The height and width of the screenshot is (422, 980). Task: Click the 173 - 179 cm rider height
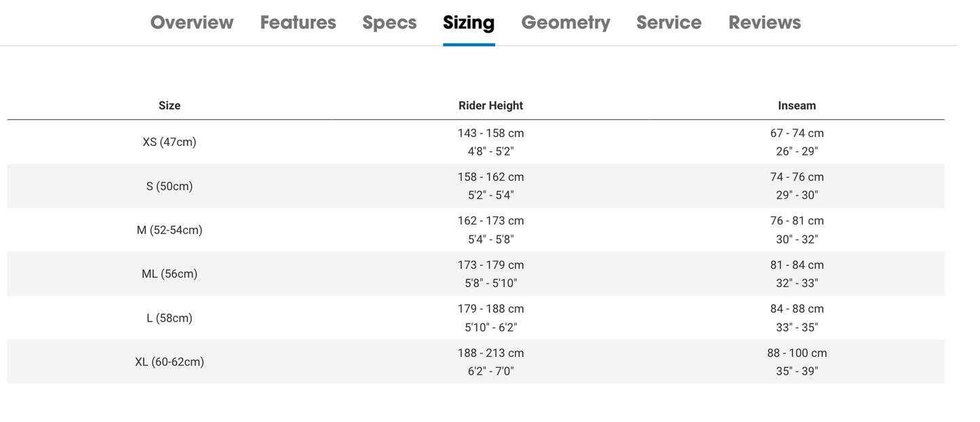tap(490, 265)
